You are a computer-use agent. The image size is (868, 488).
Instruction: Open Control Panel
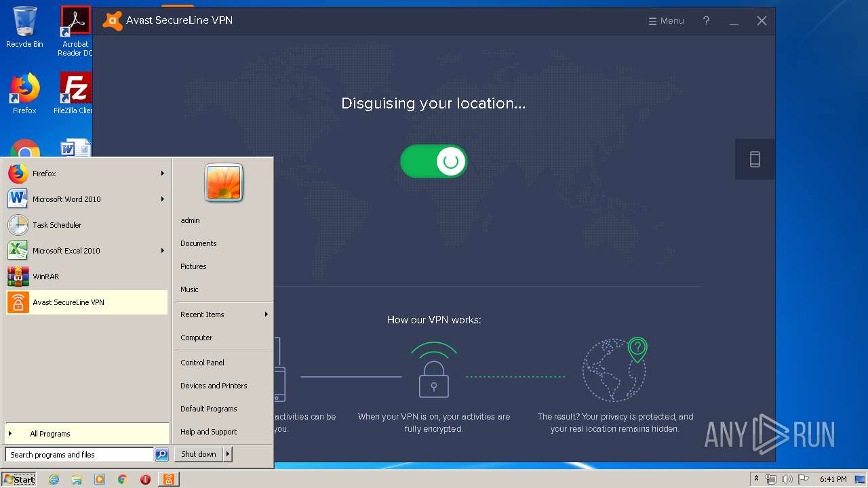pyautogui.click(x=202, y=363)
